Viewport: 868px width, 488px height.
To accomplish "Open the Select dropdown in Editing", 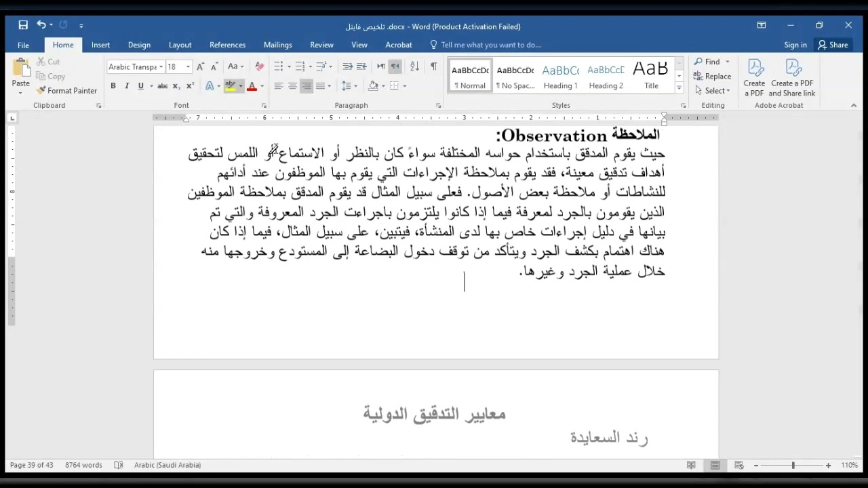I will pyautogui.click(x=713, y=91).
